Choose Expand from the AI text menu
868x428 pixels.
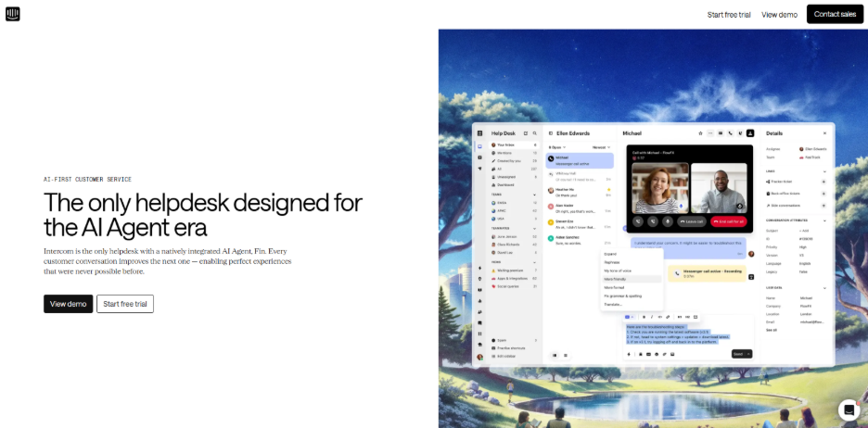click(632, 254)
